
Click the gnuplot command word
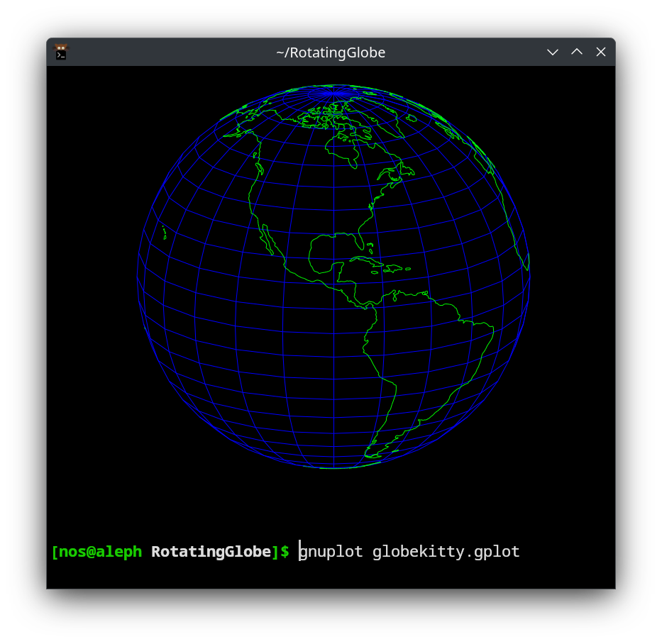(331, 551)
